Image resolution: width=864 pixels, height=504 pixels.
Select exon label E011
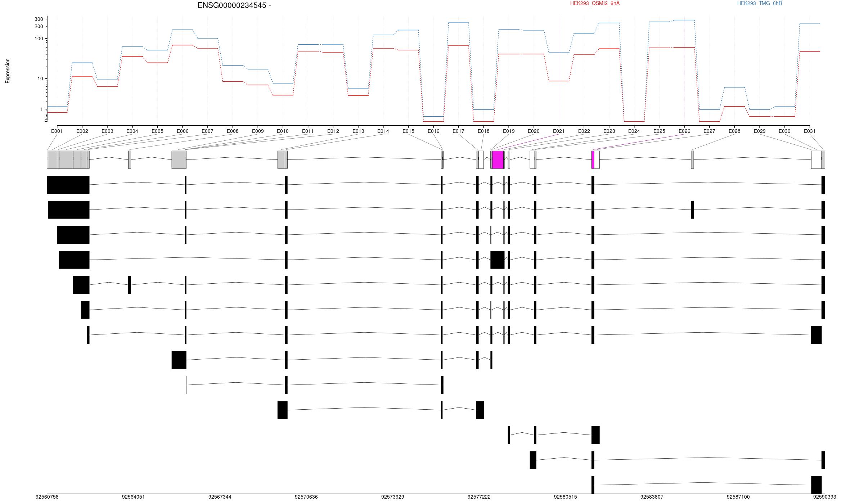click(308, 131)
